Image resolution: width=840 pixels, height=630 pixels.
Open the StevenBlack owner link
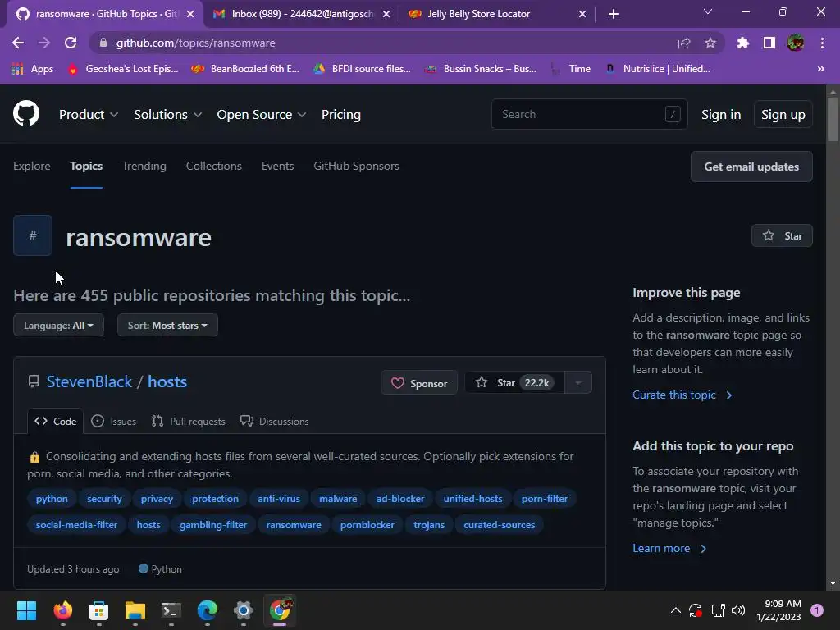[x=89, y=381]
